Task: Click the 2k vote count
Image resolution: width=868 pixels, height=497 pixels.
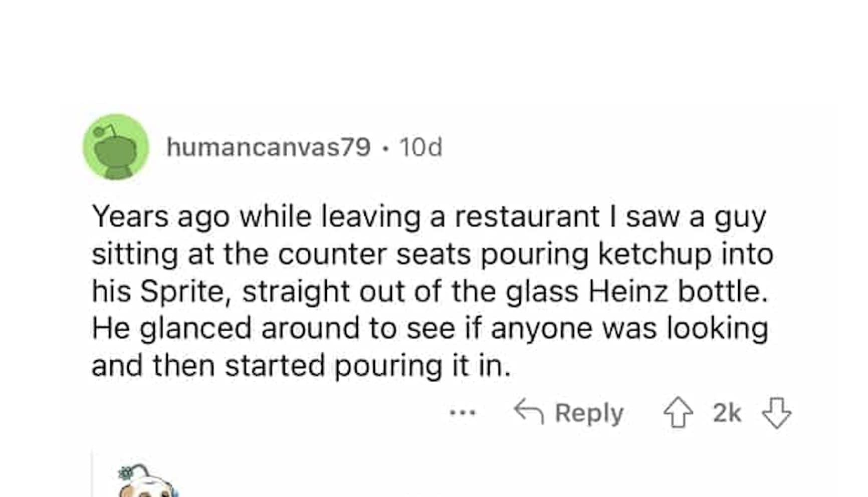Action: click(727, 413)
